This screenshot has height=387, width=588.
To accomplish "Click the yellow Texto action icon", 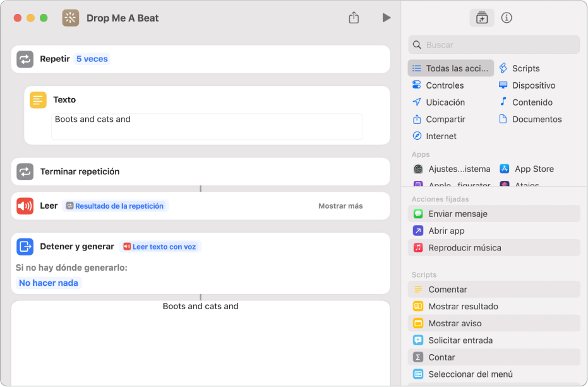I will tap(38, 100).
